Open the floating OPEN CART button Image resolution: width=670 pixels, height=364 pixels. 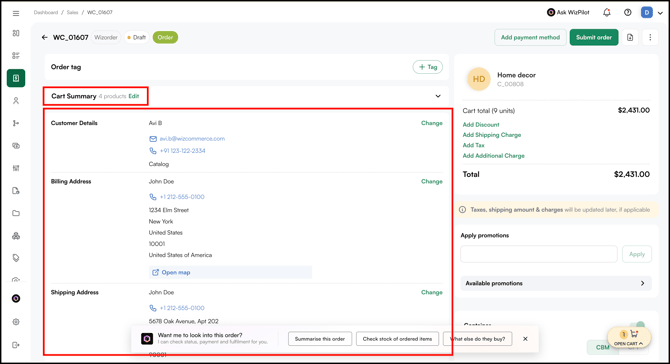(x=629, y=338)
